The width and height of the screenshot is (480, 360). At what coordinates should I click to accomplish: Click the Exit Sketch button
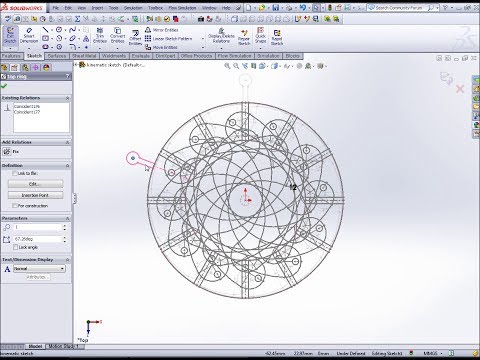[x=10, y=36]
